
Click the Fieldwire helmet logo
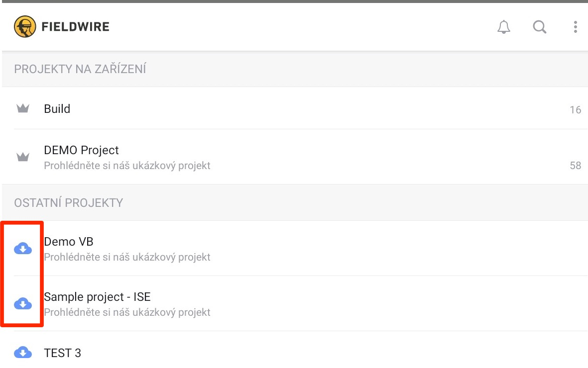point(25,26)
